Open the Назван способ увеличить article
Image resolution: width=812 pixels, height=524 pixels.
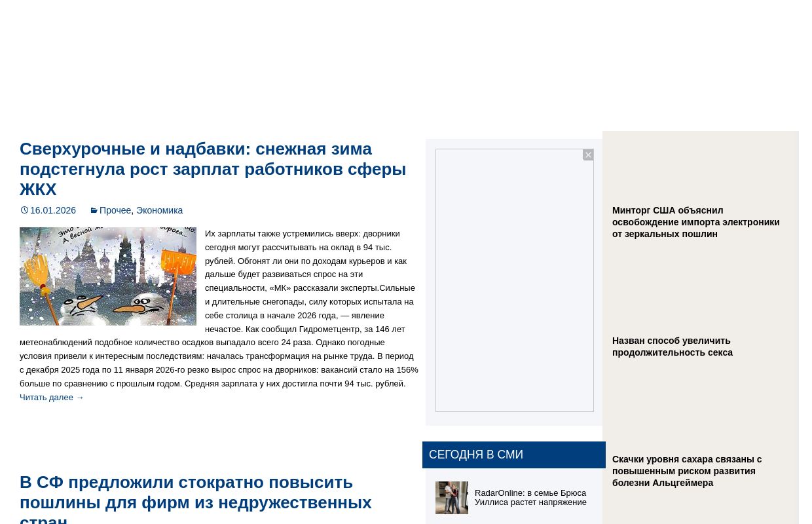click(x=673, y=346)
